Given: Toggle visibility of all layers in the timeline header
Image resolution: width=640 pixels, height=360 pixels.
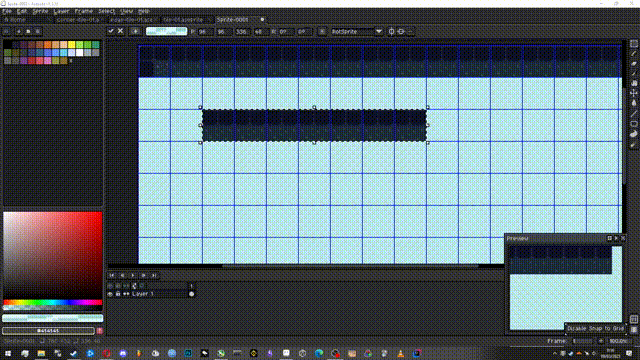Looking at the screenshot, I should tap(110, 286).
